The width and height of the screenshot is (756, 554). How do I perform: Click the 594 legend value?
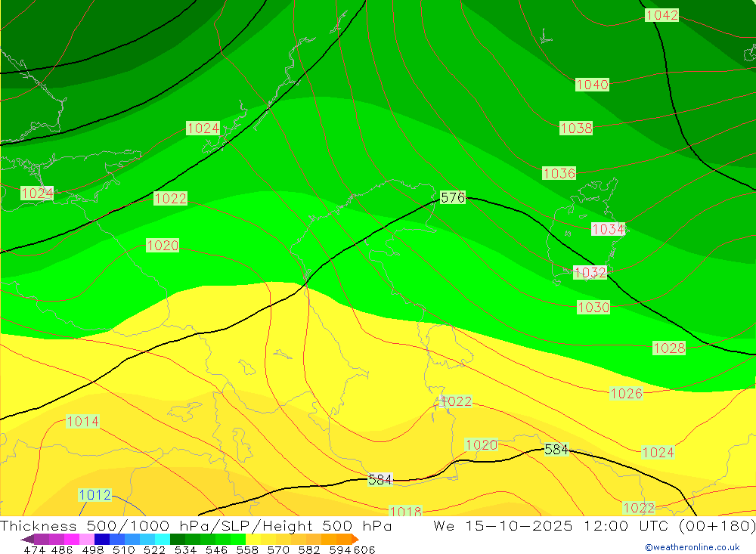pyautogui.click(x=340, y=549)
